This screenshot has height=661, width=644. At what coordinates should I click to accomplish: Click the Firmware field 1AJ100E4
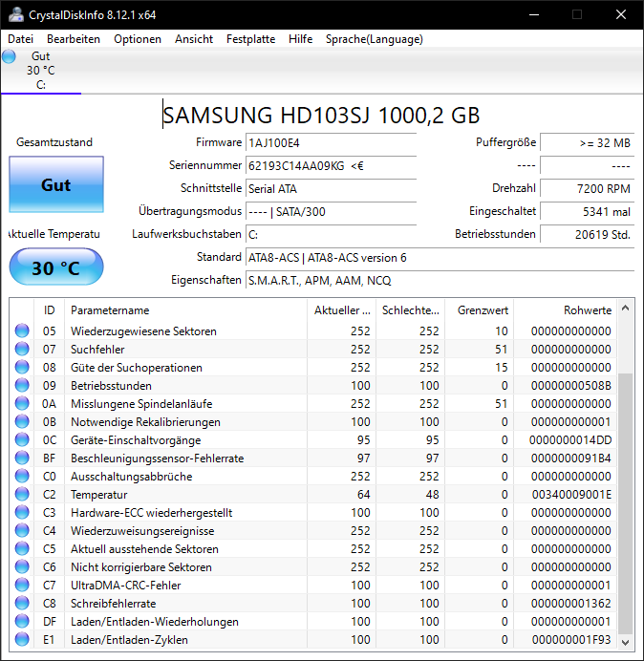click(331, 143)
